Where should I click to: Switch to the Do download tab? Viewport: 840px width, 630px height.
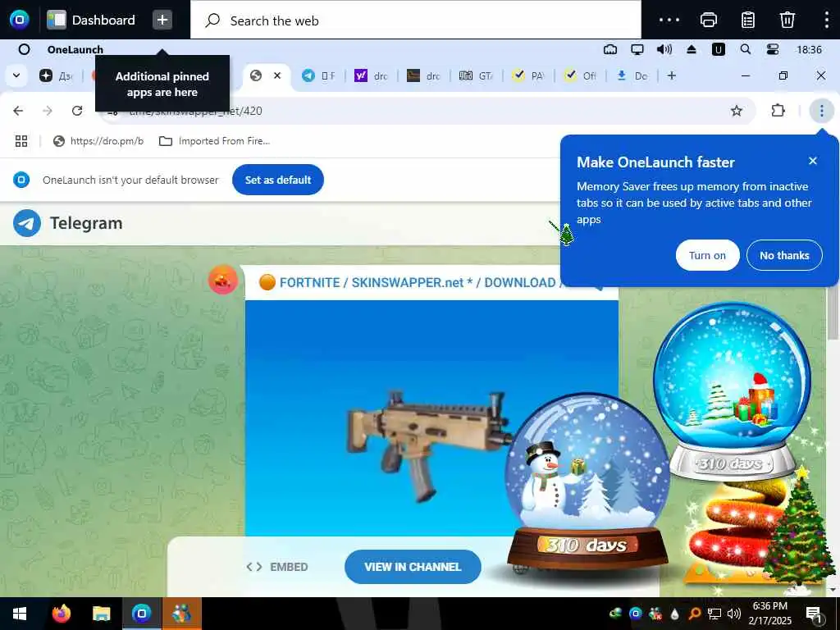(x=632, y=75)
